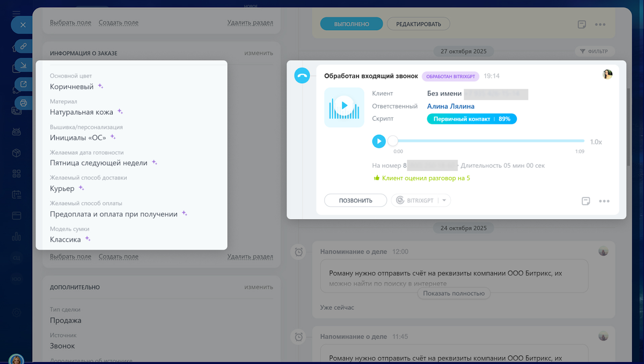Click the alarm icon of the 11:45 reminder

(298, 337)
